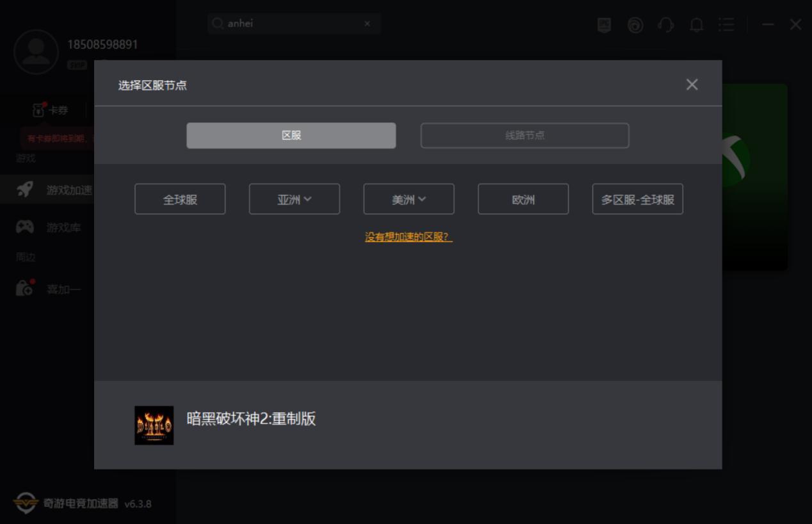812x524 pixels.
Task: Open customer service headset icon
Action: click(666, 25)
